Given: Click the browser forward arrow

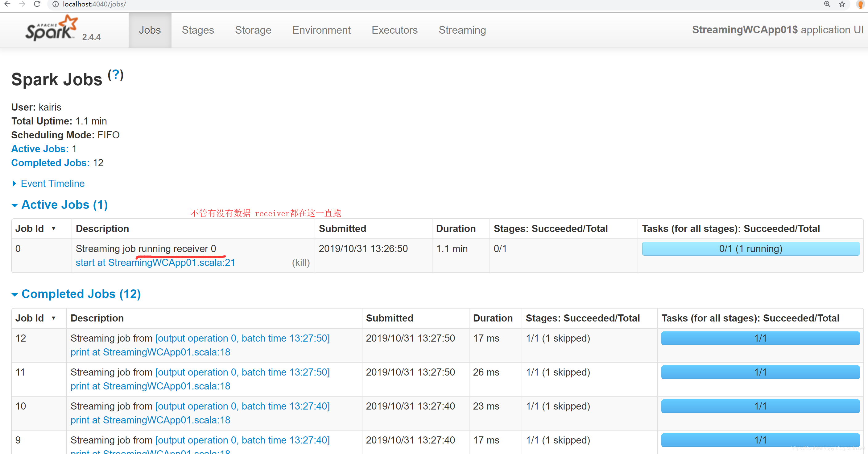Looking at the screenshot, I should [22, 4].
